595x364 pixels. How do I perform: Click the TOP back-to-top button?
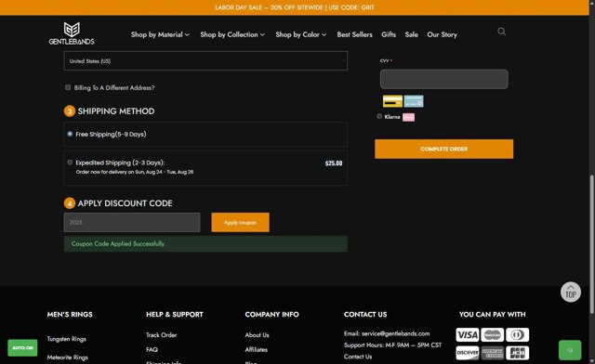[570, 292]
